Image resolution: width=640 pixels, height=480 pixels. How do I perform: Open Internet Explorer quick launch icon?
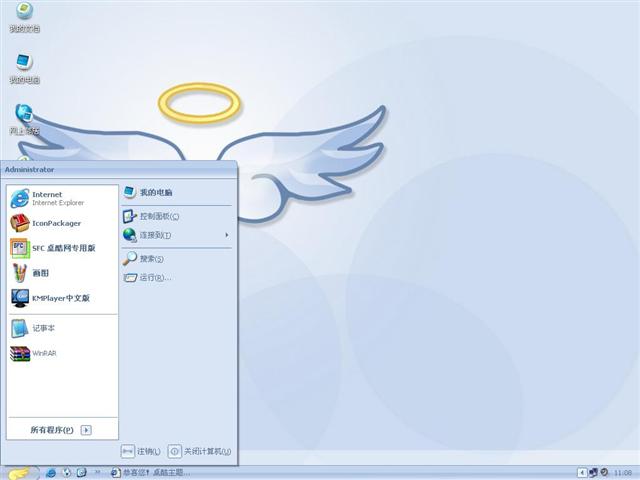coord(51,473)
